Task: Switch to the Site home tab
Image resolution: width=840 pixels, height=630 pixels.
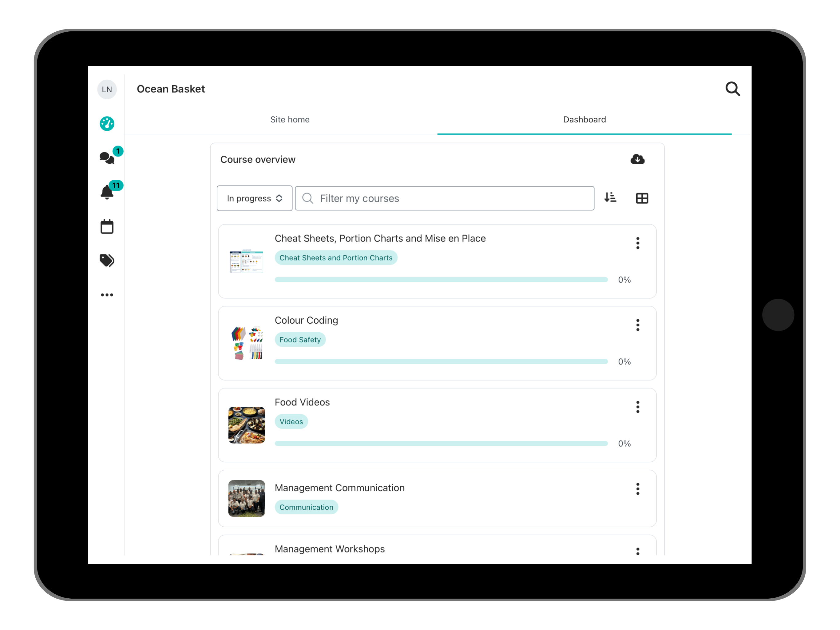Action: [x=290, y=120]
